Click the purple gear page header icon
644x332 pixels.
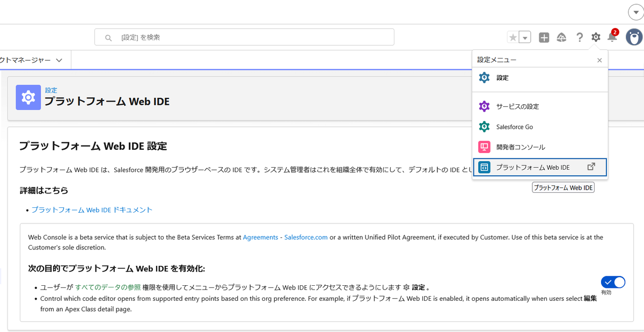pos(28,97)
